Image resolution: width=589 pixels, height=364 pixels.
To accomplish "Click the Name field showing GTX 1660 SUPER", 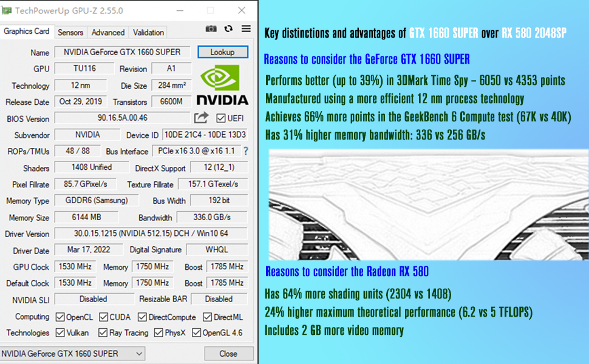I will pyautogui.click(x=122, y=52).
